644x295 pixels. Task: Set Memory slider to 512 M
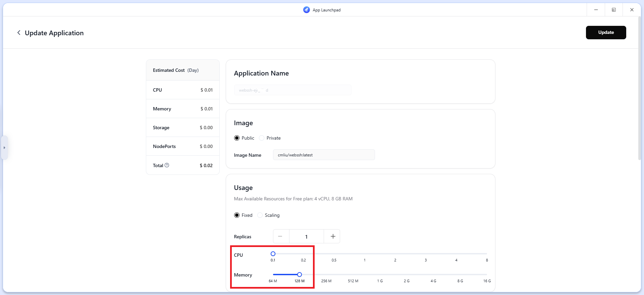click(353, 275)
